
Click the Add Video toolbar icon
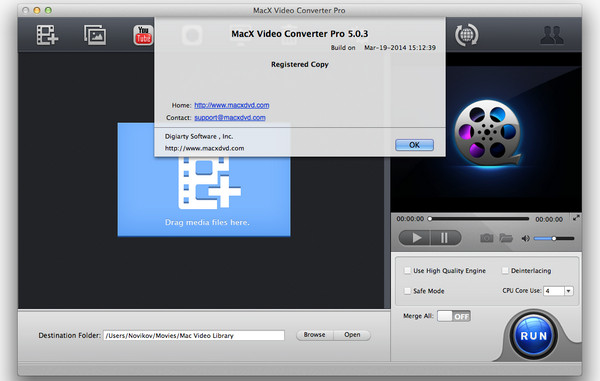pyautogui.click(x=47, y=35)
